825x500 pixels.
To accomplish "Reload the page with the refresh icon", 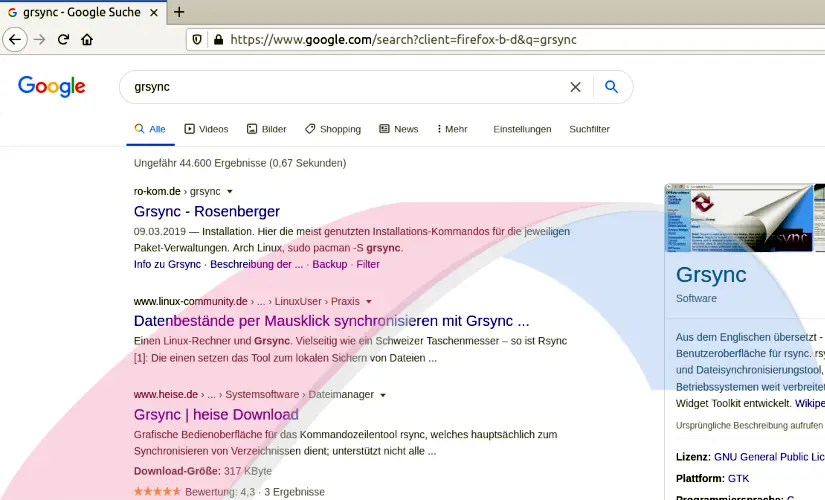I will [63, 39].
